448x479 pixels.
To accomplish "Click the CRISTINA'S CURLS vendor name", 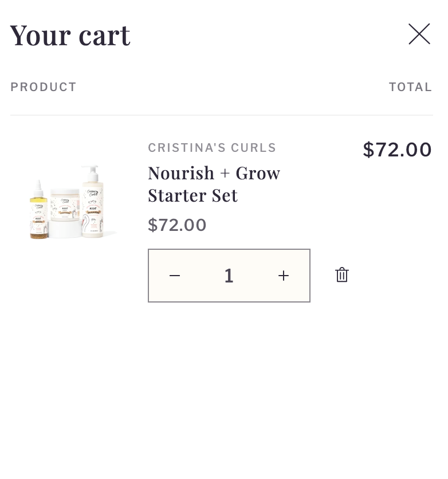I will tap(212, 148).
